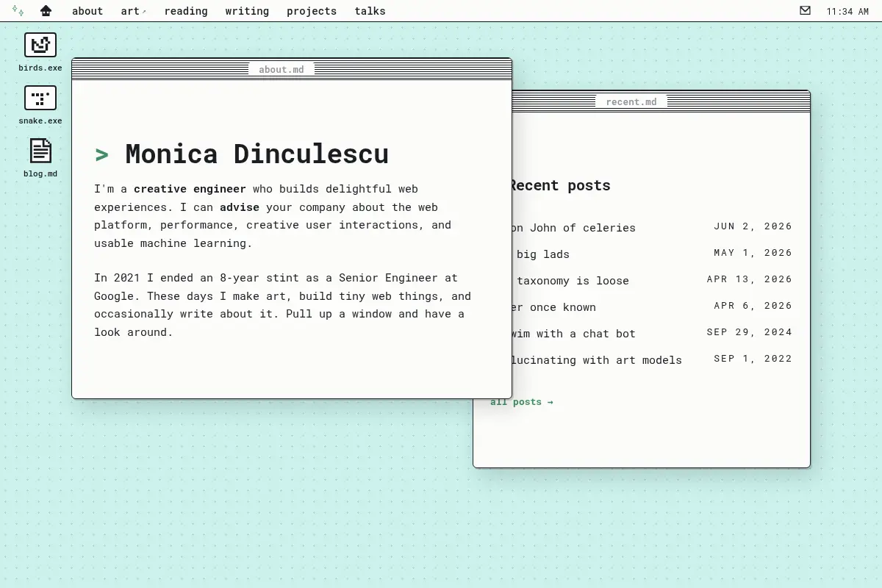Click the about.md window title bar

[292, 69]
